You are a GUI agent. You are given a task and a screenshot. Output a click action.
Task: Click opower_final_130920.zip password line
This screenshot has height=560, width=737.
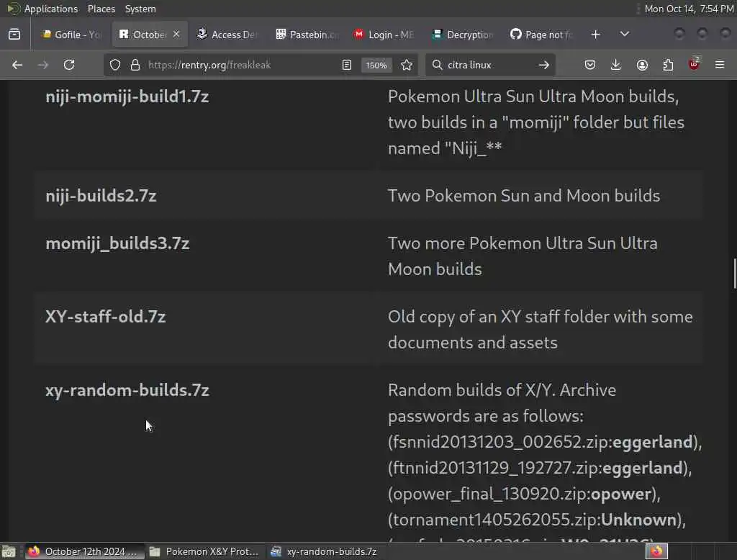point(524,494)
